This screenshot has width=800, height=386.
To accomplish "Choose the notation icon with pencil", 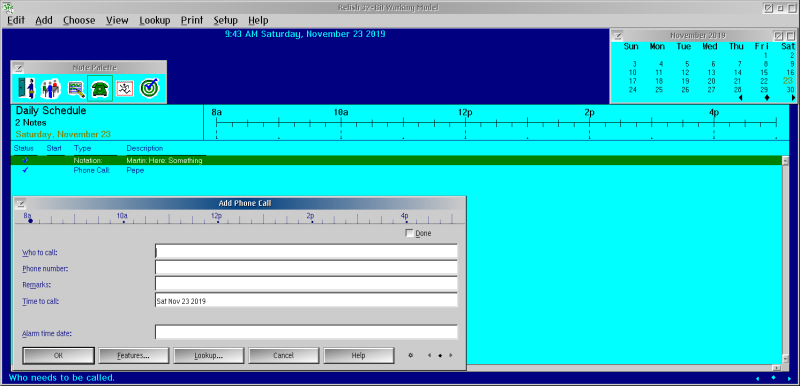I will tap(76, 88).
